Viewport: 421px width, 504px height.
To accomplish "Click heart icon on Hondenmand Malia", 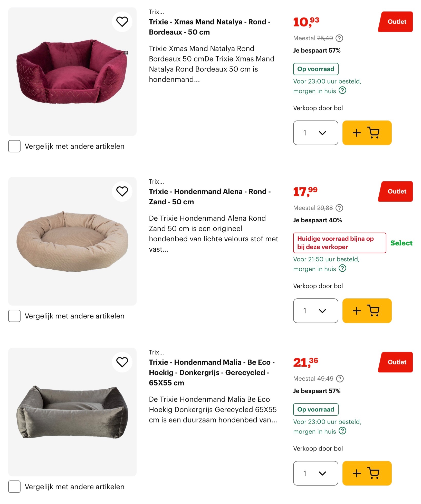I will coord(122,362).
